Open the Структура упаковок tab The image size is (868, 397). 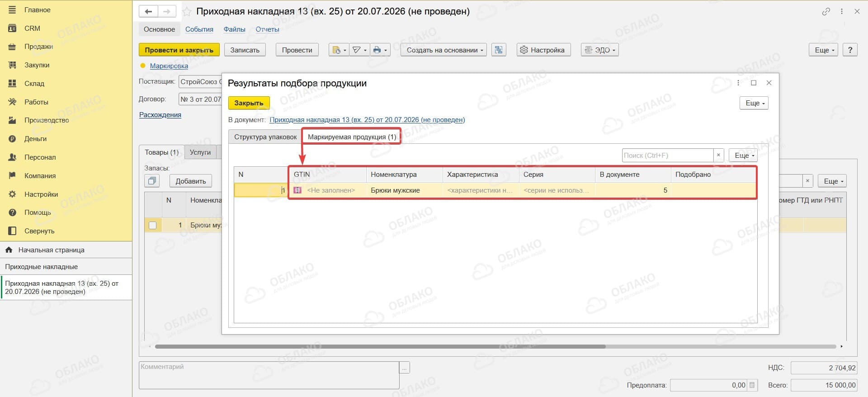point(265,137)
